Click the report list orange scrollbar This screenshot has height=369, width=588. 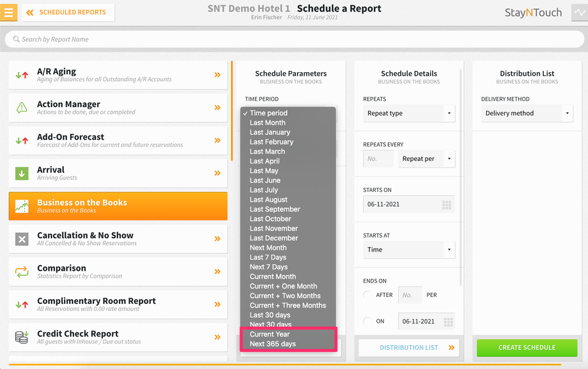232,111
